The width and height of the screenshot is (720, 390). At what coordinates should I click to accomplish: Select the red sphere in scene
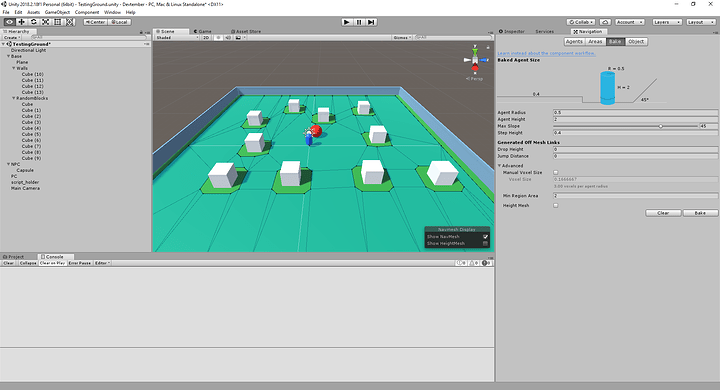316,131
